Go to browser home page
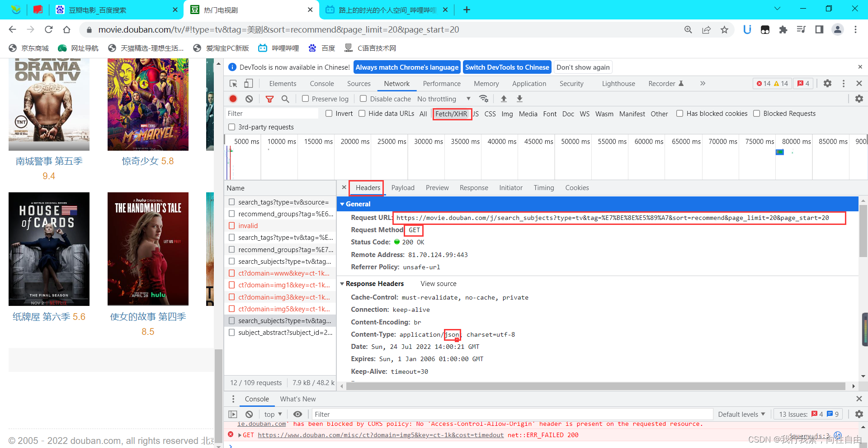Image resolution: width=868 pixels, height=448 pixels. click(66, 29)
